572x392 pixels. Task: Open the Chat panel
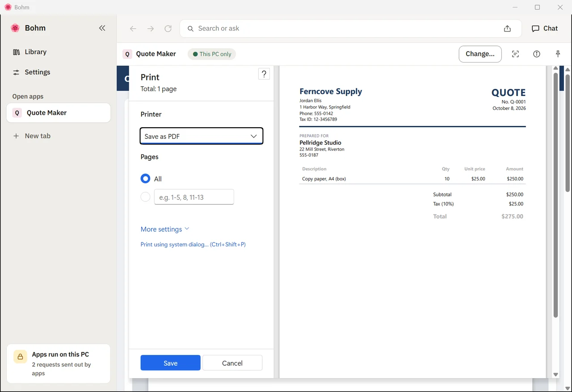(x=545, y=28)
